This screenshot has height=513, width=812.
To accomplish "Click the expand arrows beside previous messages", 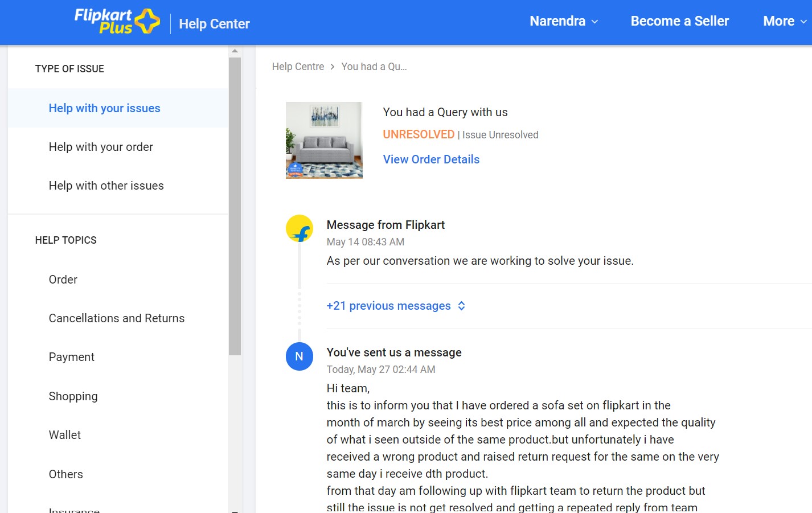I will click(461, 306).
